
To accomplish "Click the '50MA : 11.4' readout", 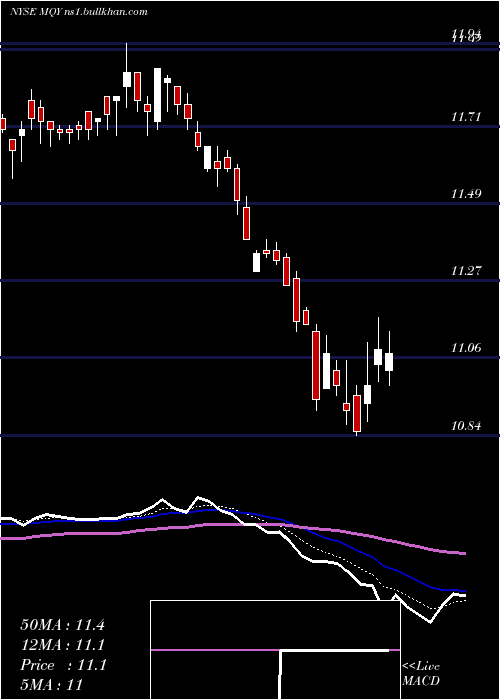I will click(x=62, y=625).
